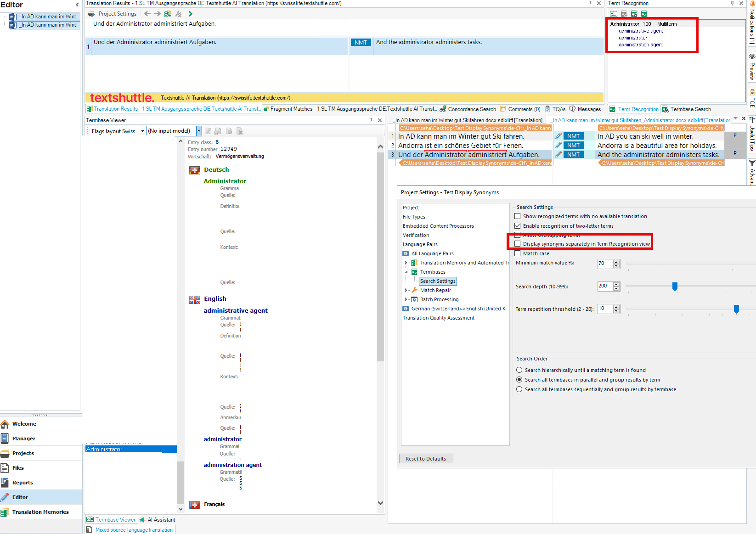The height and width of the screenshot is (534, 756).
Task: Select Administrator in the term list
Action: pyautogui.click(x=131, y=449)
